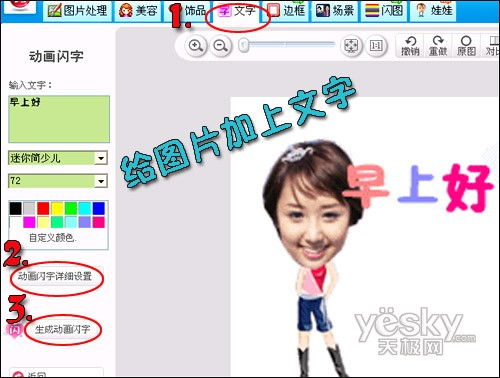Viewport: 500px width, 378px height.
Task: Pick the light cyan color swatch
Action: coord(71,222)
